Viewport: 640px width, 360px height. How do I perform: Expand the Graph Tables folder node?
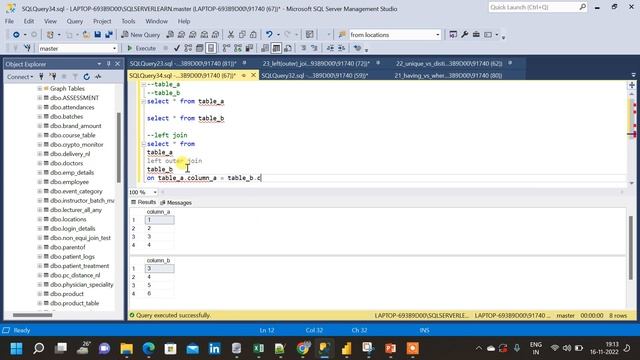click(x=40, y=89)
